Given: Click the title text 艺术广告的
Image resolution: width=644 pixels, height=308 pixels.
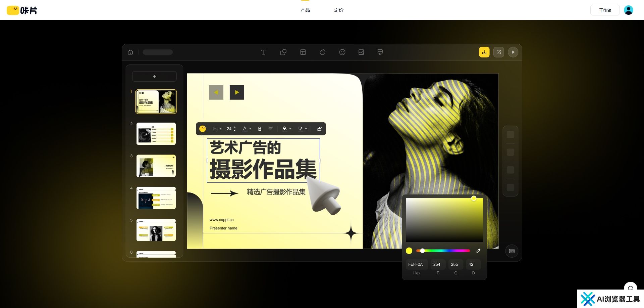Looking at the screenshot, I should (246, 148).
